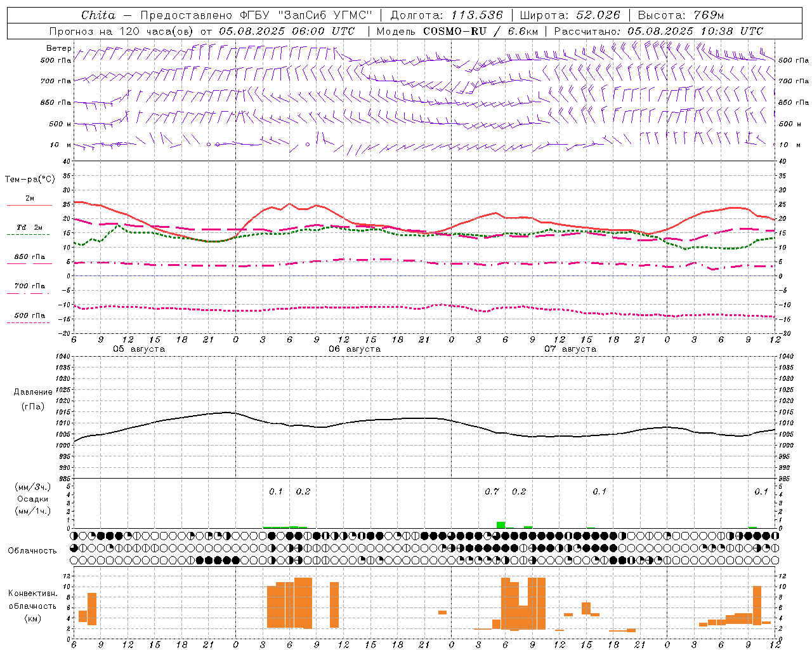This screenshot has height=650, width=812.
Task: Click the "Конвективн." convective cloud label
Action: (33, 594)
